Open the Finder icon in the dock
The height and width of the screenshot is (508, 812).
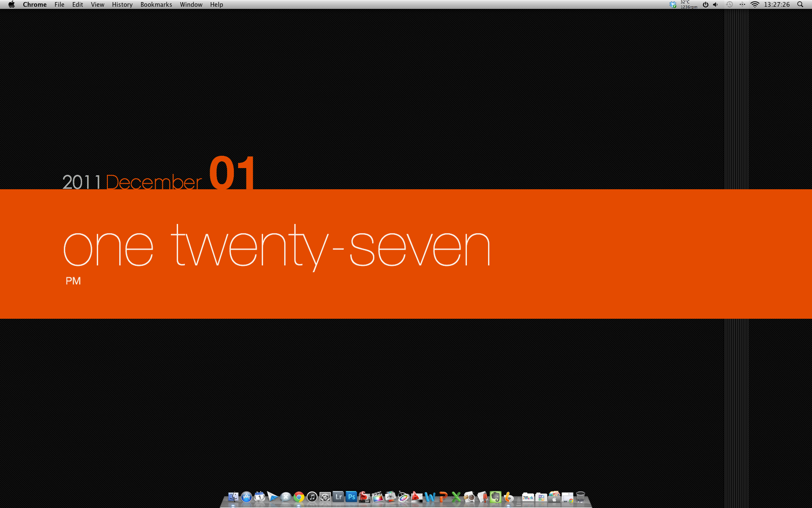click(x=233, y=497)
